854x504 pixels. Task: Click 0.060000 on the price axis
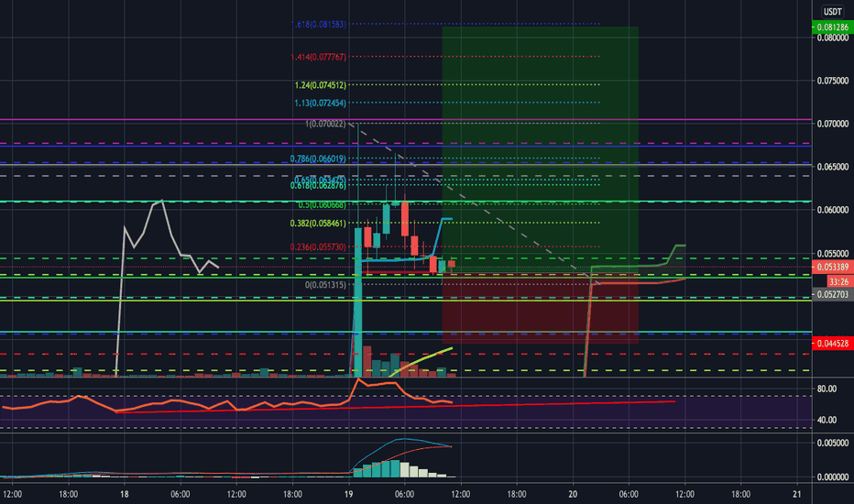pyautogui.click(x=833, y=210)
